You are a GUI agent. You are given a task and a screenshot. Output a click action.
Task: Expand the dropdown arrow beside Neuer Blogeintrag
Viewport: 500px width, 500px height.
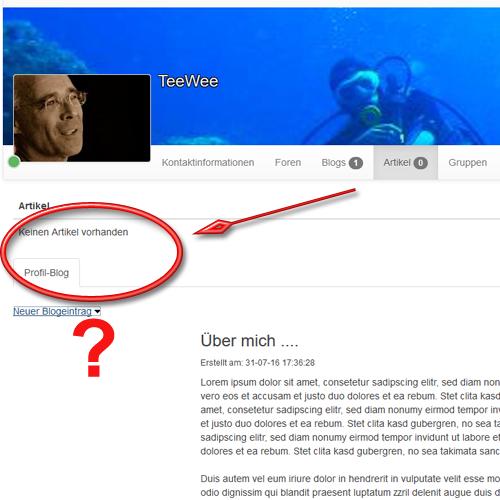pyautogui.click(x=97, y=312)
